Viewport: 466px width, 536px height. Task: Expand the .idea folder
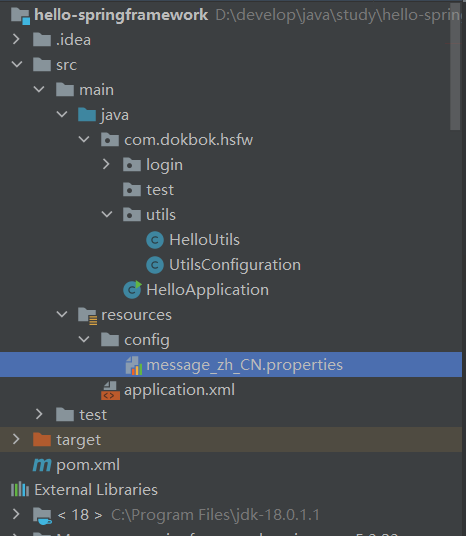(16, 40)
